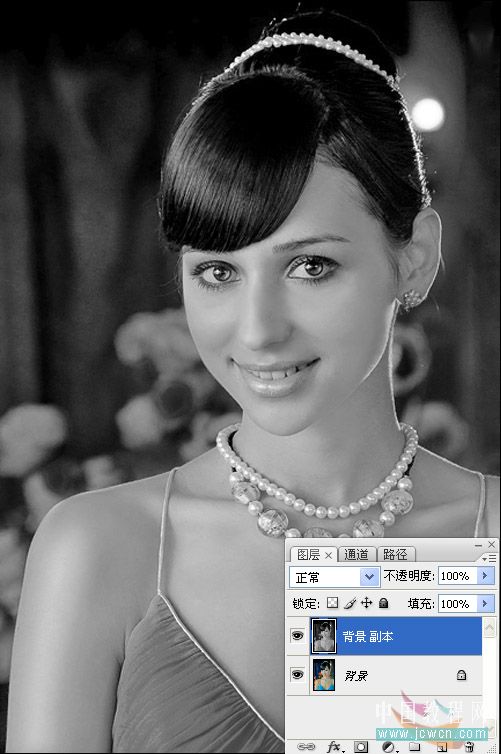Viewport: 501px width, 754px height.
Task: Minimize the layers panel
Action: 478,545
